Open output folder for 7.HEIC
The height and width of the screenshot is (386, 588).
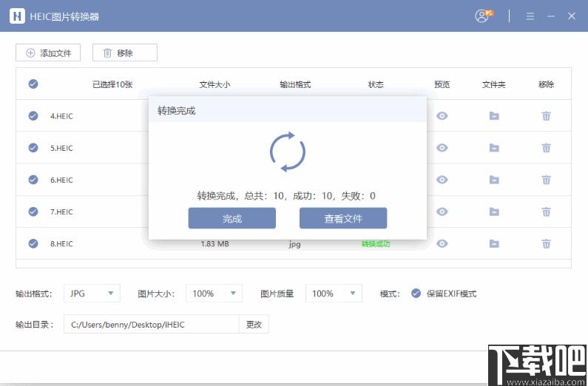(x=494, y=211)
